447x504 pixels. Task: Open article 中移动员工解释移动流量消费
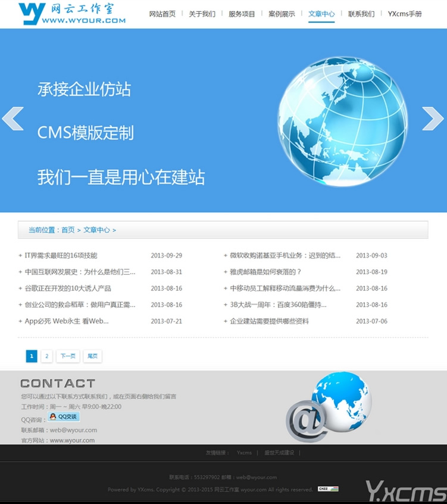[285, 288]
